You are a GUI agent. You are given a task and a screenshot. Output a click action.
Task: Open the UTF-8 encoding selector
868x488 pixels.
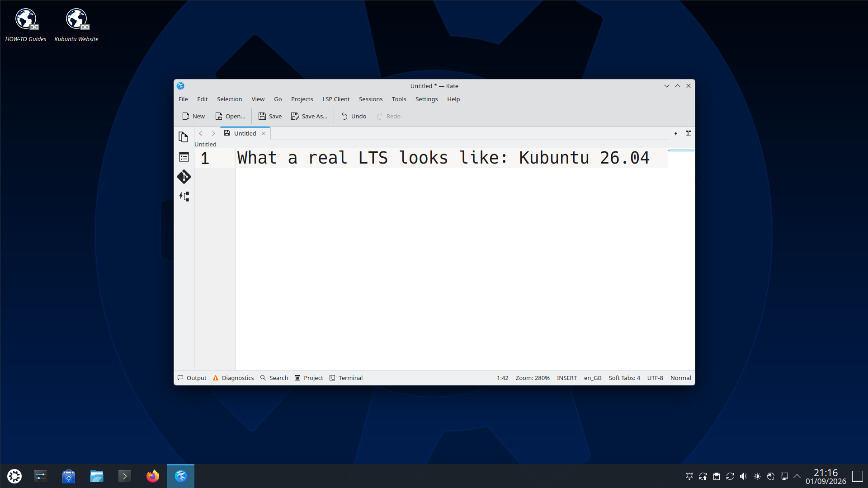655,378
